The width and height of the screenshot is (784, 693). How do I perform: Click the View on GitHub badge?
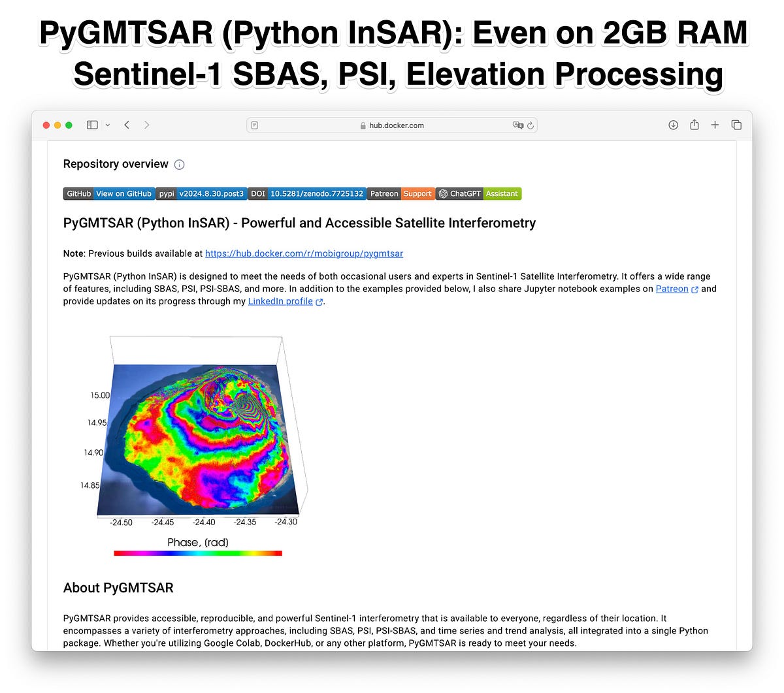(x=123, y=193)
